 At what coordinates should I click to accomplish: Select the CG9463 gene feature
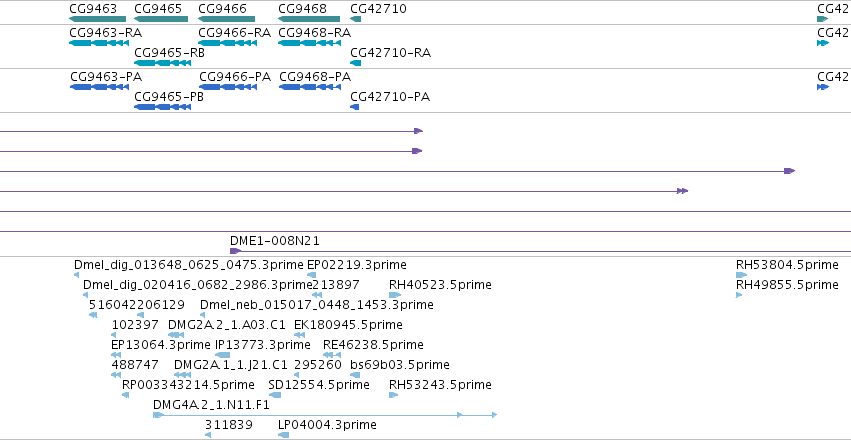(97, 19)
